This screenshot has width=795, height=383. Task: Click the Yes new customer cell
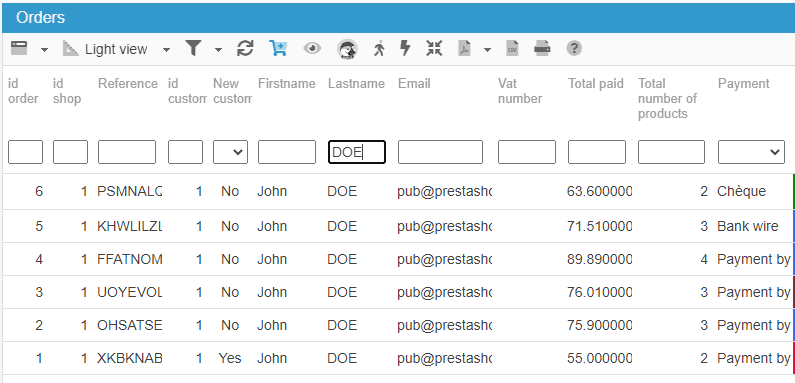click(230, 358)
